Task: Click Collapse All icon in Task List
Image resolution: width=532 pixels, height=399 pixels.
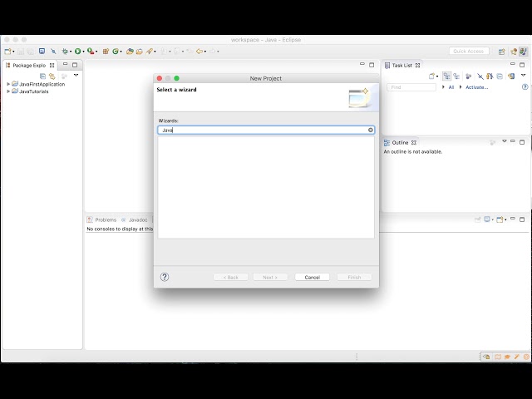Action: [x=500, y=76]
